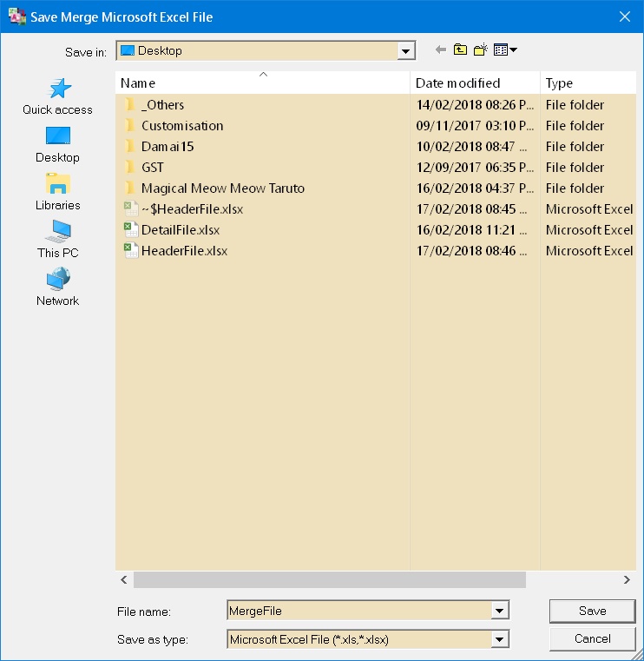Click the horizontal scrollbar in file list
The width and height of the screenshot is (644, 661).
(x=330, y=579)
